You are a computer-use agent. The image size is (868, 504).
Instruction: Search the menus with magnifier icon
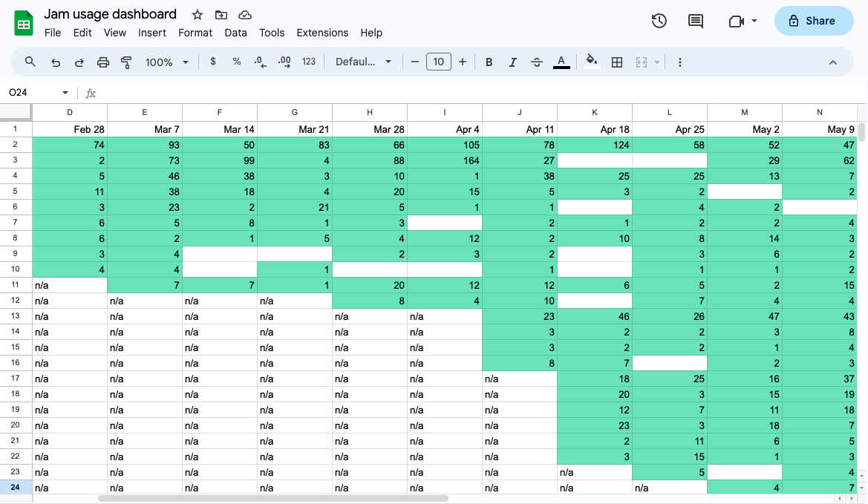(30, 62)
